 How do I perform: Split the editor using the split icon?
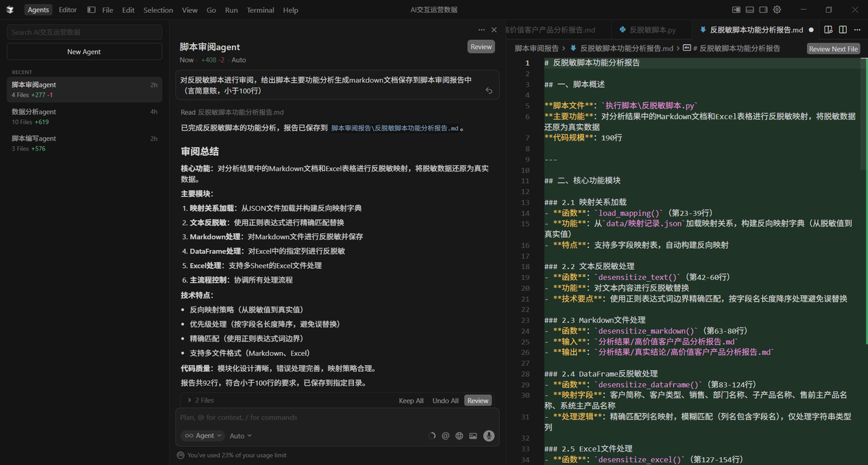click(x=843, y=29)
